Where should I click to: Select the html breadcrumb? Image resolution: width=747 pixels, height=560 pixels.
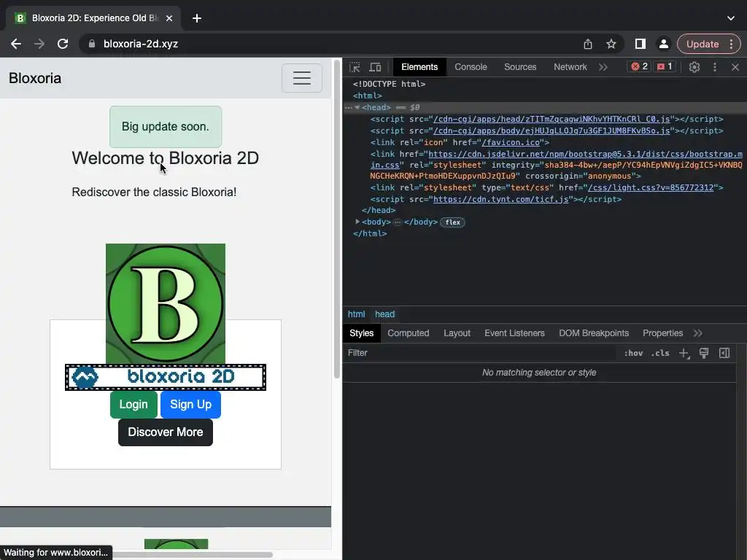point(356,314)
